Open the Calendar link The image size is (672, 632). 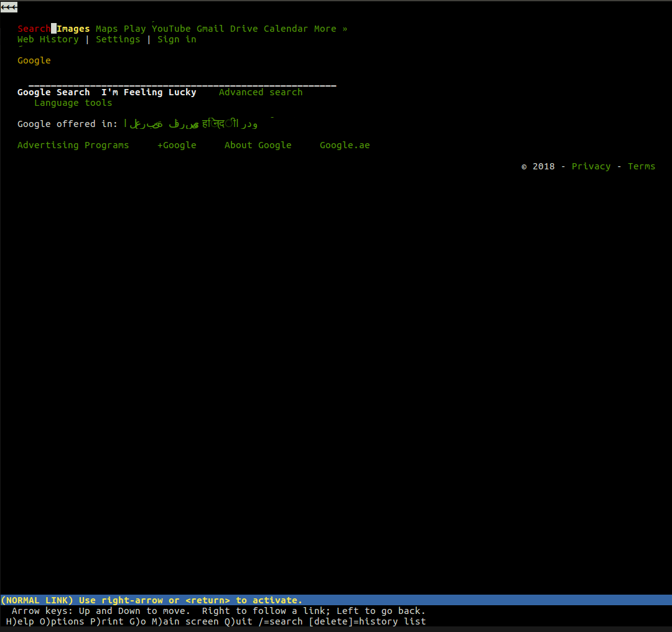point(286,29)
